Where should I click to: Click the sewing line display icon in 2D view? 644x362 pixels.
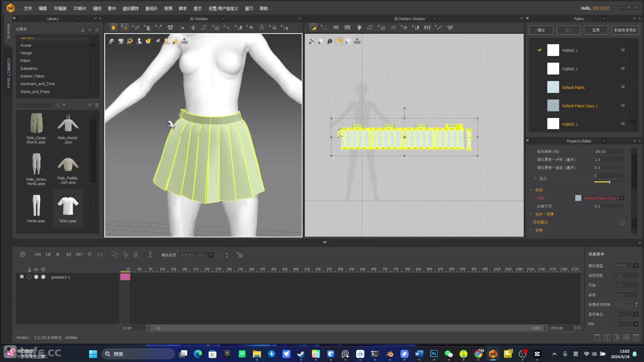tap(312, 41)
